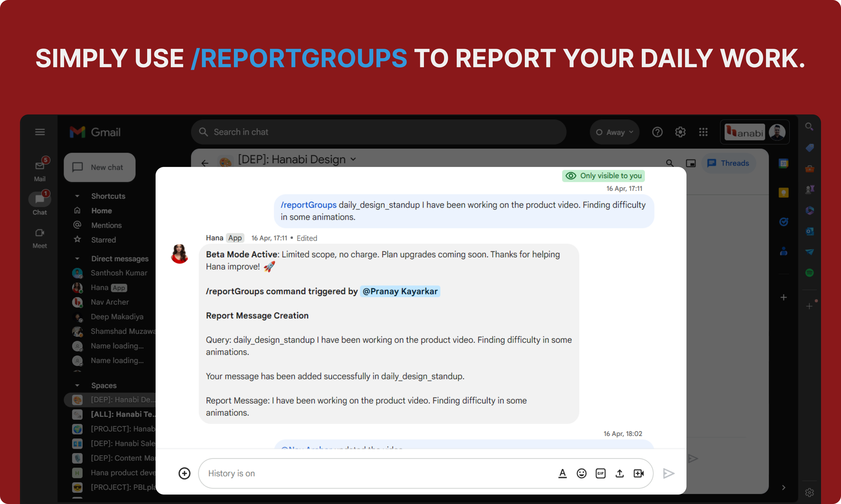The image size is (841, 504).
Task: Collapse the Direct messages section
Action: 77,259
